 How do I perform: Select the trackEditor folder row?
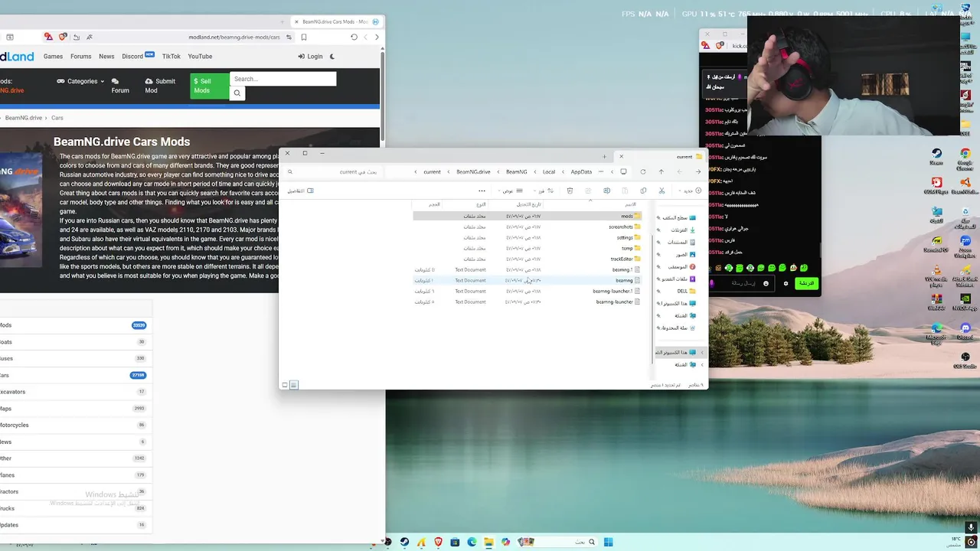(528, 259)
